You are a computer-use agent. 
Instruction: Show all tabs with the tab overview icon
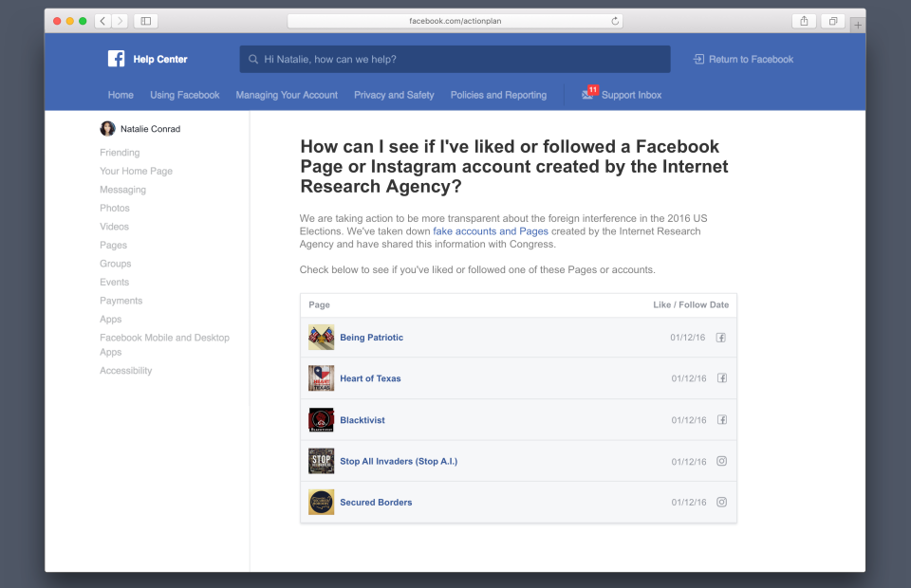pos(833,21)
